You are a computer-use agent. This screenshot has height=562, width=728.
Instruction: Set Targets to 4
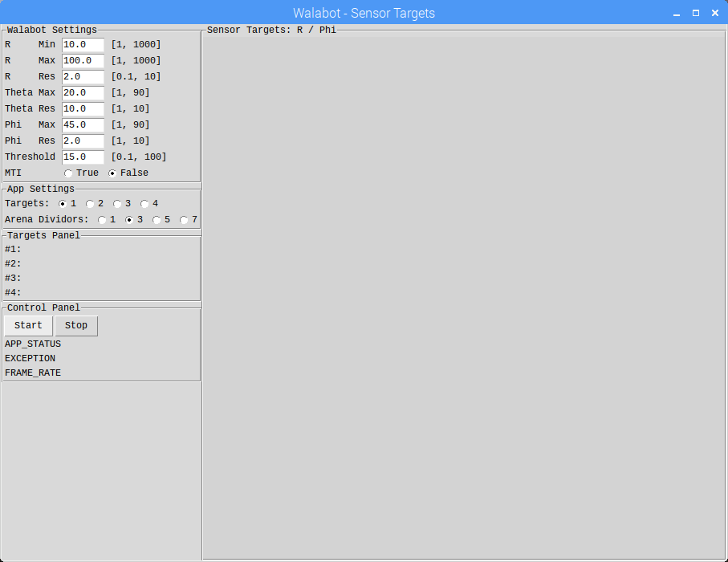[144, 204]
